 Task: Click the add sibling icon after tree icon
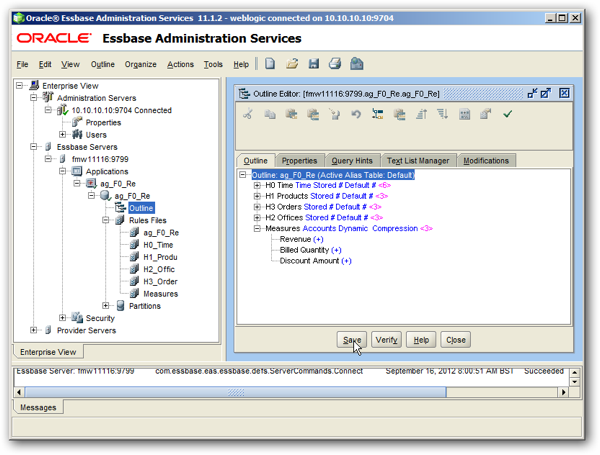(399, 114)
